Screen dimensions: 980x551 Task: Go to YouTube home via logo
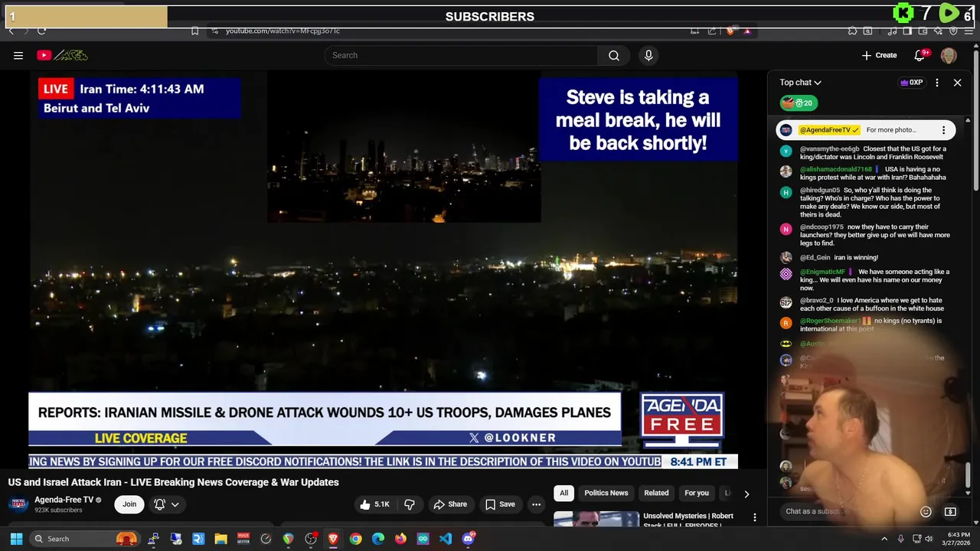click(62, 55)
